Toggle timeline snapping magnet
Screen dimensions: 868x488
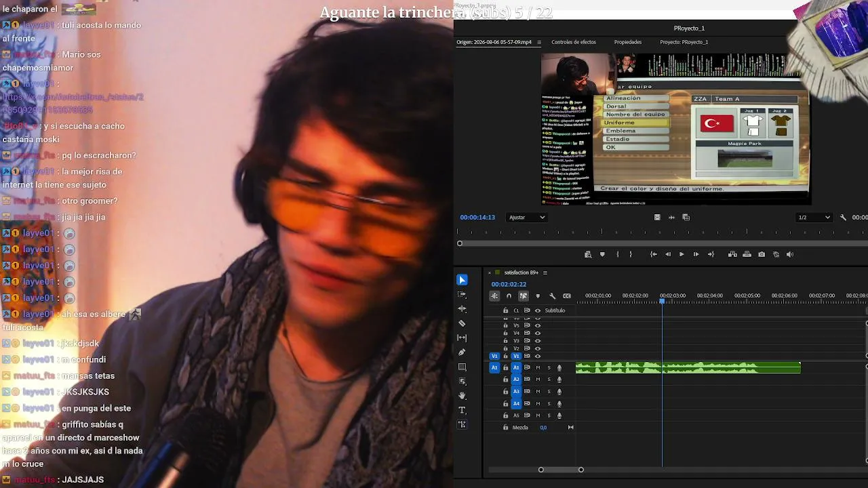coord(509,296)
